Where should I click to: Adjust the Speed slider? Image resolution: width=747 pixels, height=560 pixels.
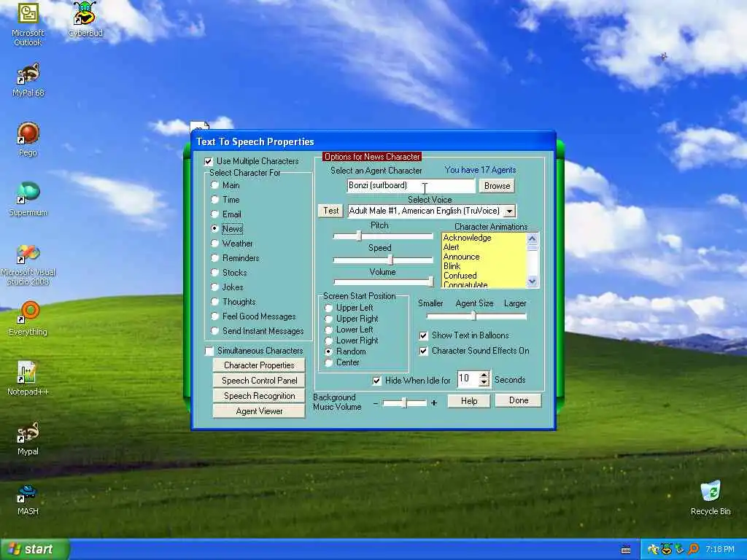click(x=390, y=260)
